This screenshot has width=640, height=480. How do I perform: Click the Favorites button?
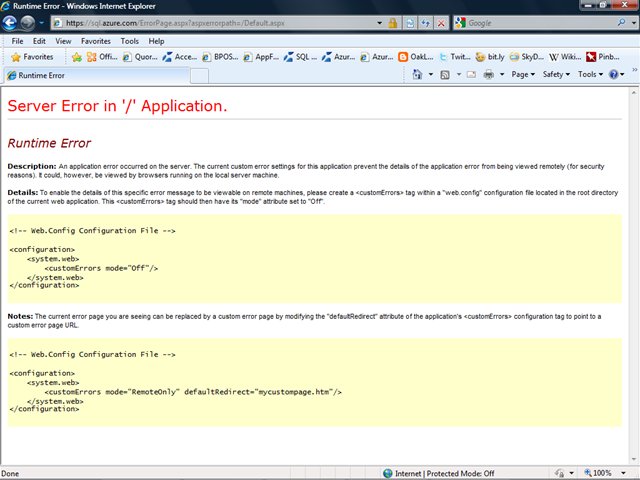pos(31,57)
